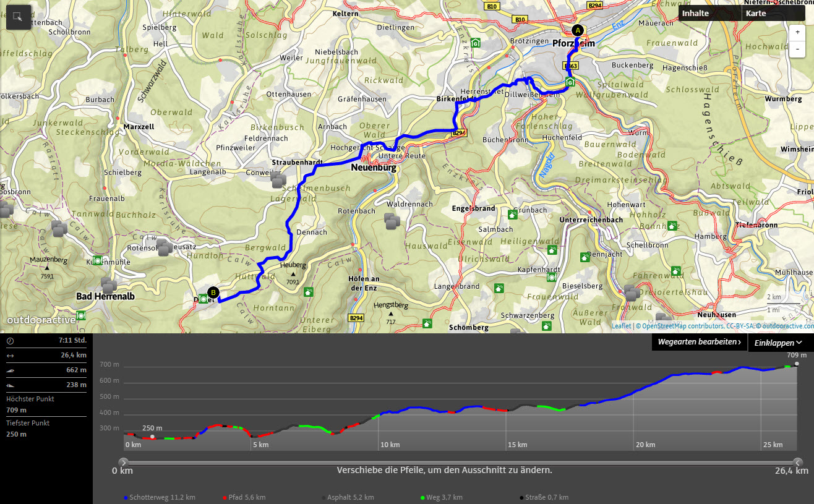Screen dimensions: 814x504
Task: Open the hut icon southeast of Heuberg
Action: (308, 292)
